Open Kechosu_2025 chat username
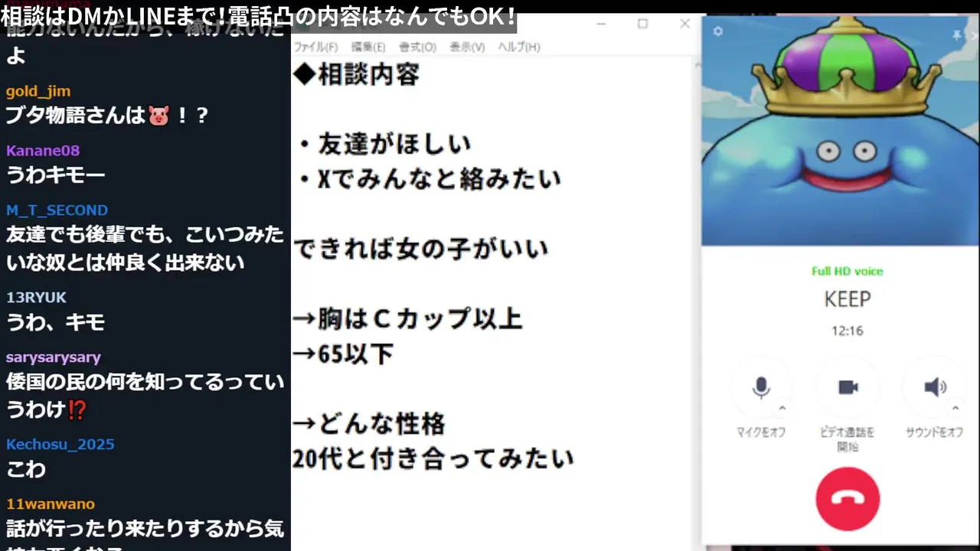 (x=60, y=445)
